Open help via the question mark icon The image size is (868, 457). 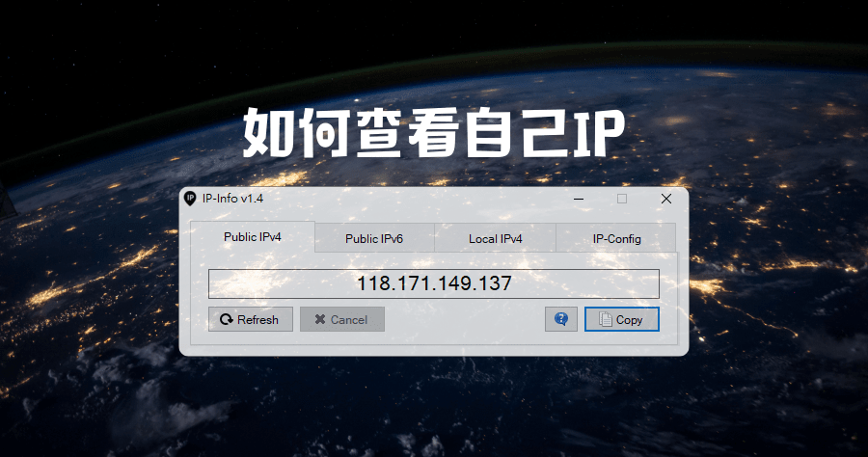pos(560,319)
